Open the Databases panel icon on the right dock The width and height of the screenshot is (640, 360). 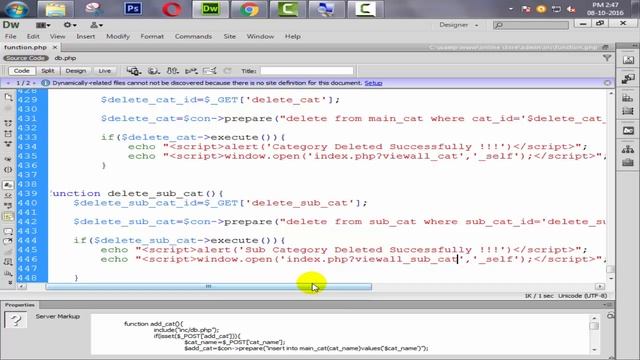point(628,98)
